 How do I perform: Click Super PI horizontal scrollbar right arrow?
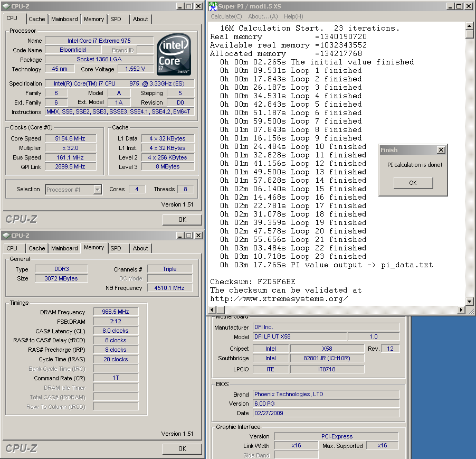coord(461,310)
